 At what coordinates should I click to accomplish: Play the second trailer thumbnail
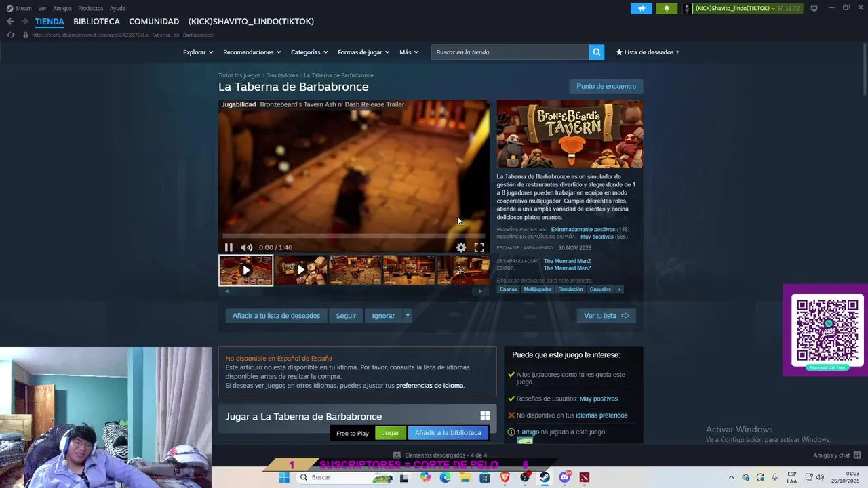[x=301, y=270]
